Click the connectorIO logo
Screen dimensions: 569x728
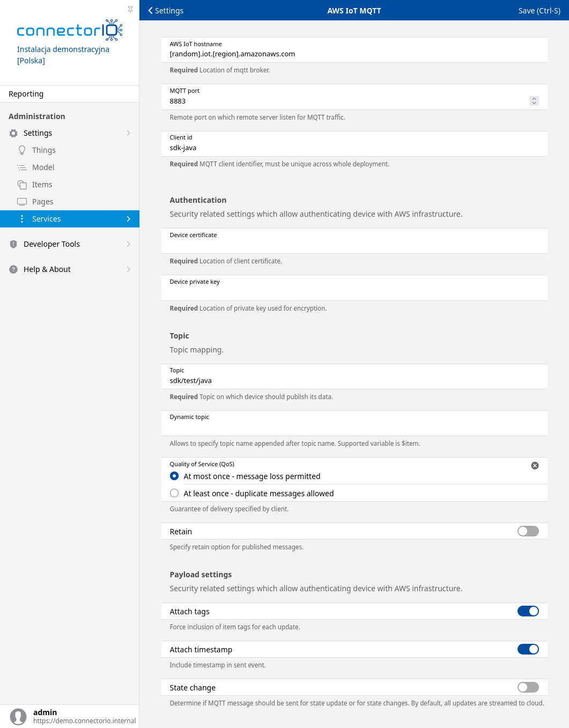point(70,30)
